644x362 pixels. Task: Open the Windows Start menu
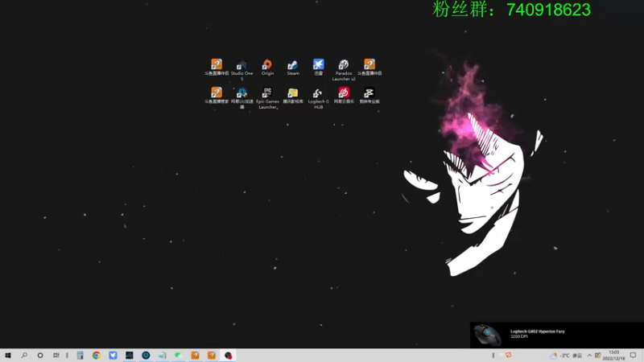8,356
